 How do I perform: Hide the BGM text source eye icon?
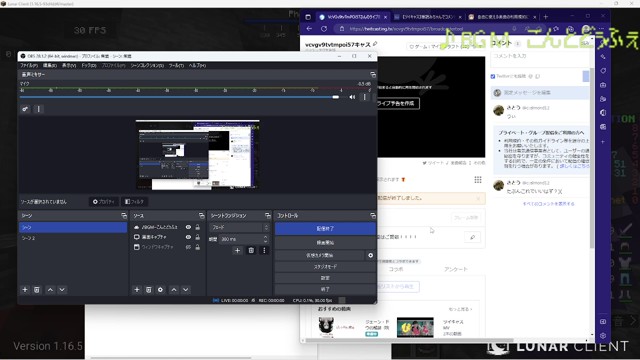point(188,227)
